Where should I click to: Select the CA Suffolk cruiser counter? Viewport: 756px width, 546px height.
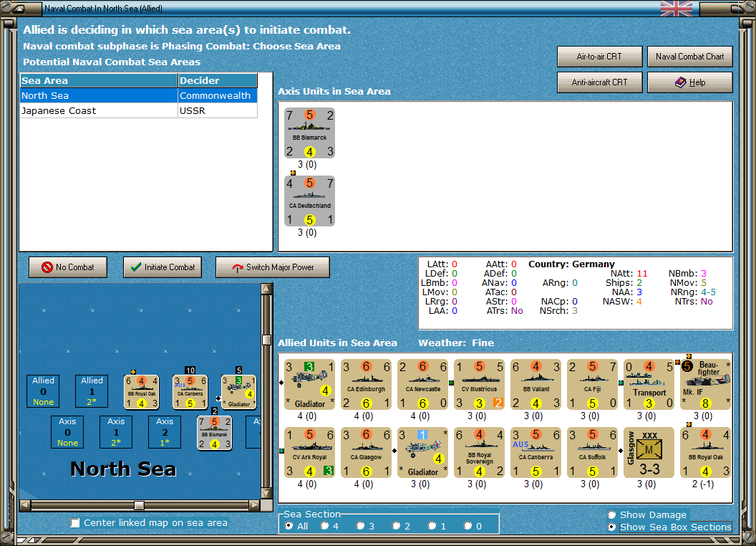(593, 452)
